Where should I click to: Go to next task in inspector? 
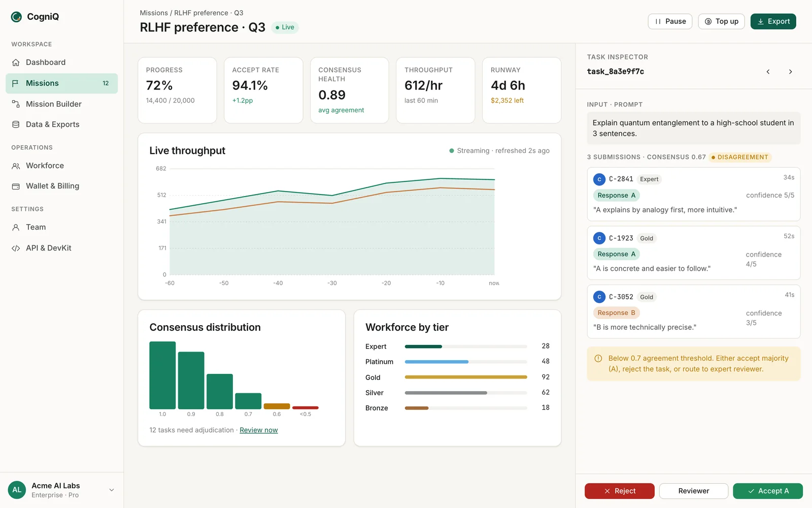pos(790,72)
